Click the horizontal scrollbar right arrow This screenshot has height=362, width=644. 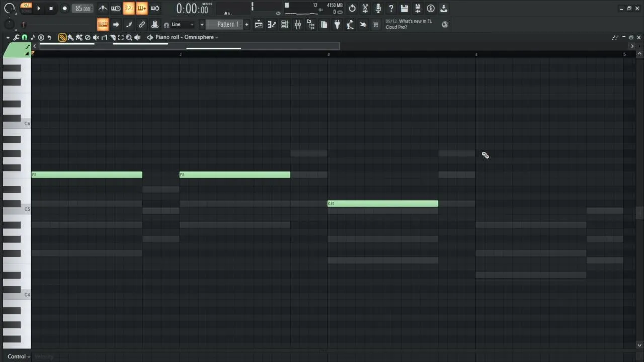click(x=632, y=46)
